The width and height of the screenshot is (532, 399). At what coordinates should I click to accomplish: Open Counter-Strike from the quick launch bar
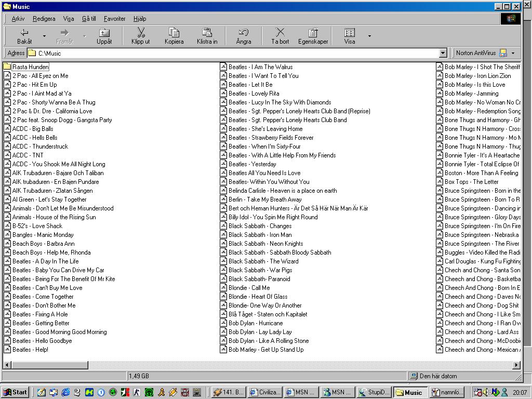[137, 392]
